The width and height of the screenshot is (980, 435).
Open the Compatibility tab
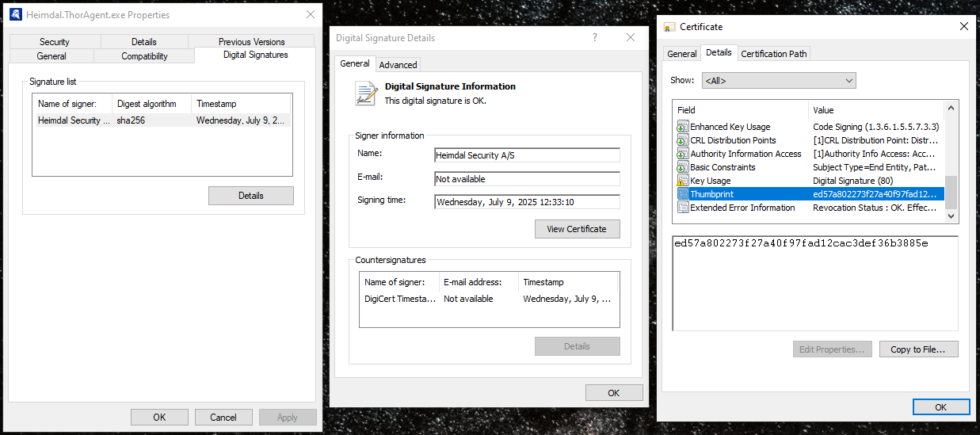144,56
